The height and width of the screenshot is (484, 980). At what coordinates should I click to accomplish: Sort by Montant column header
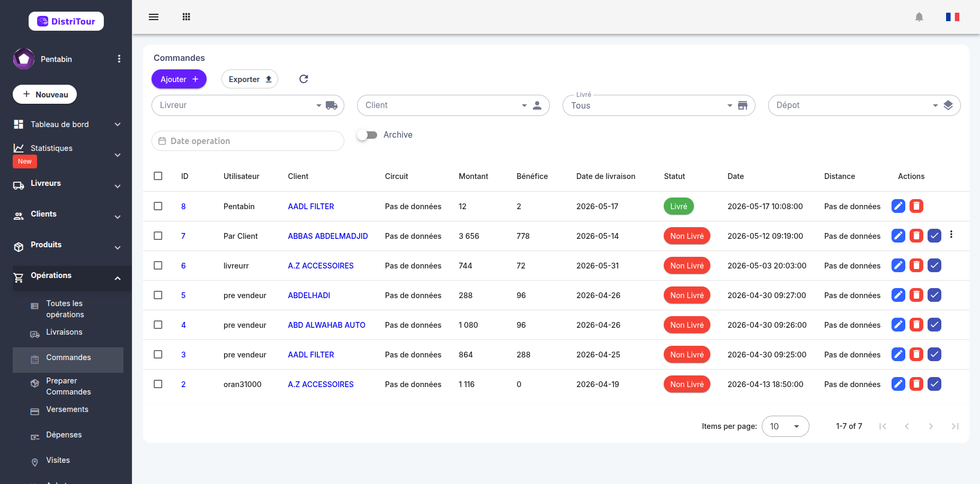pos(474,176)
